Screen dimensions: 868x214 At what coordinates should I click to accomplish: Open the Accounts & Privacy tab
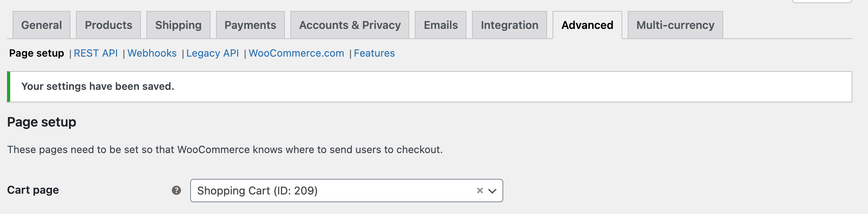click(350, 25)
